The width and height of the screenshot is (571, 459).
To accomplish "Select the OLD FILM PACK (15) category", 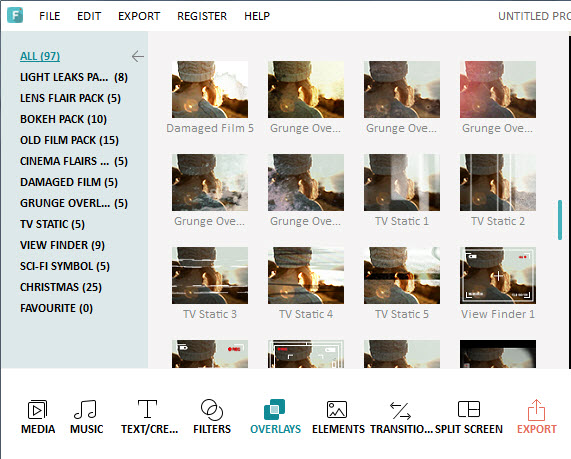I will coord(69,140).
